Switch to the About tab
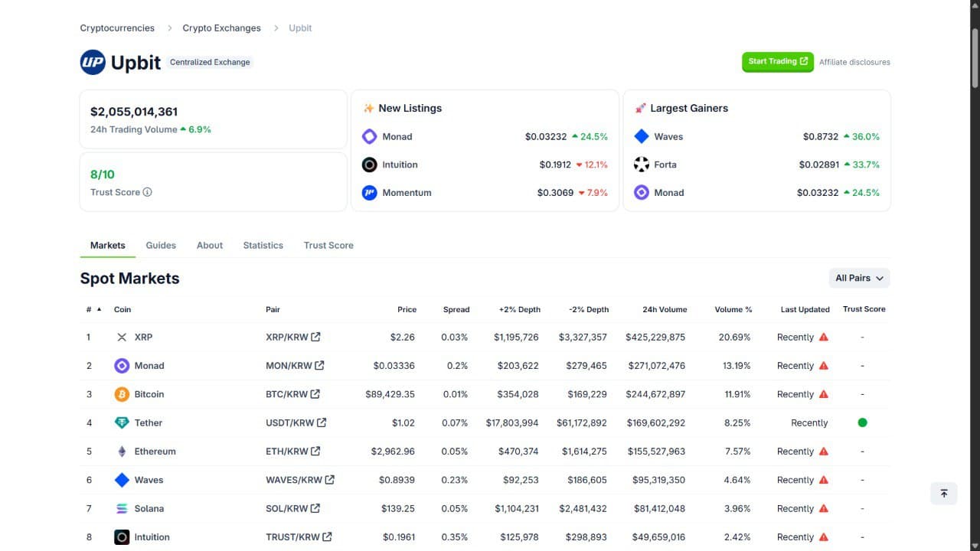 tap(210, 245)
